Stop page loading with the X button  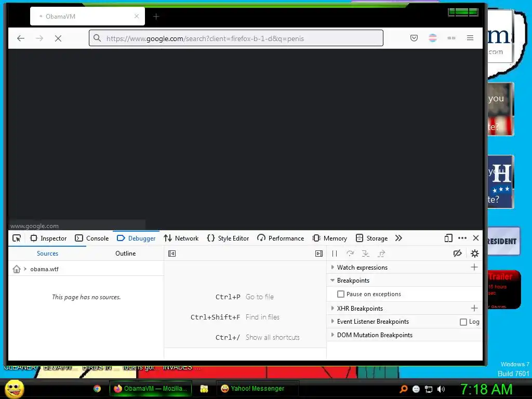pos(58,38)
